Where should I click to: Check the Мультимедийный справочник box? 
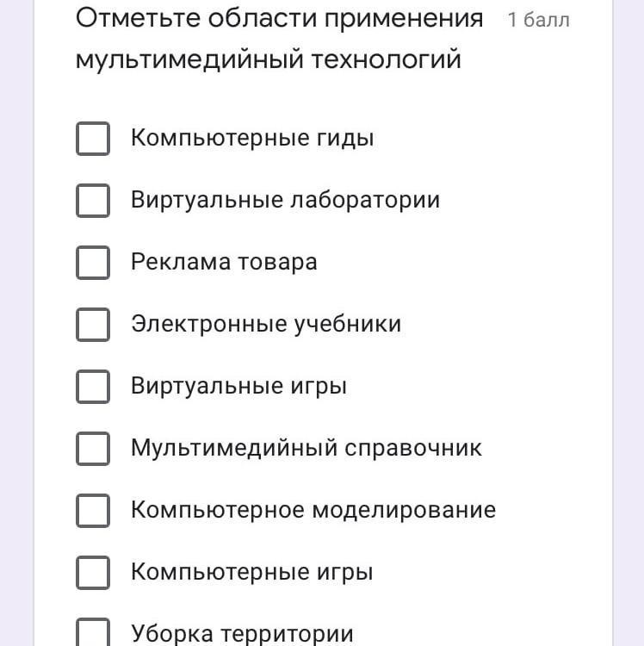pos(93,449)
